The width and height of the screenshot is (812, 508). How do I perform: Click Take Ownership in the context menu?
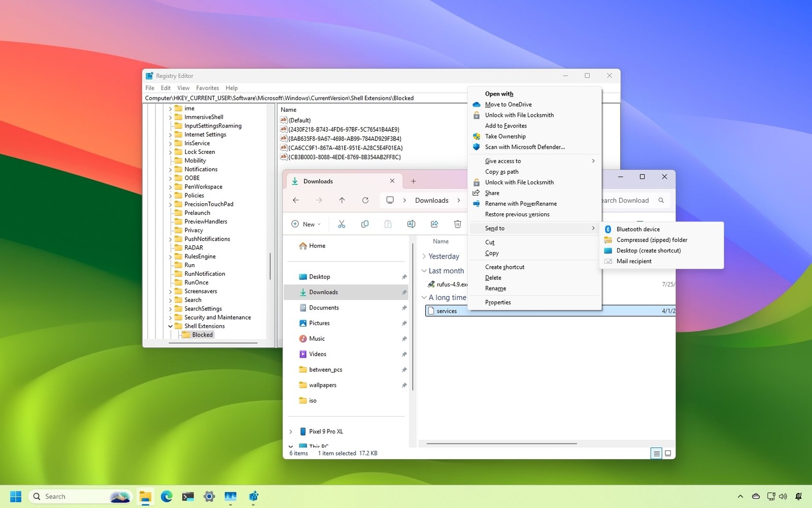click(505, 136)
